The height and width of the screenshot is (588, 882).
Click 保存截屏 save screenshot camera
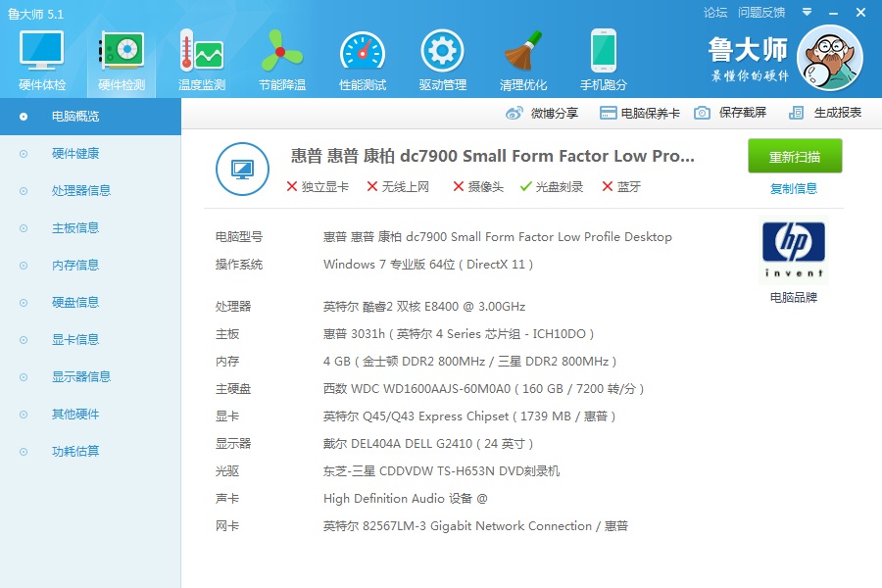click(703, 114)
